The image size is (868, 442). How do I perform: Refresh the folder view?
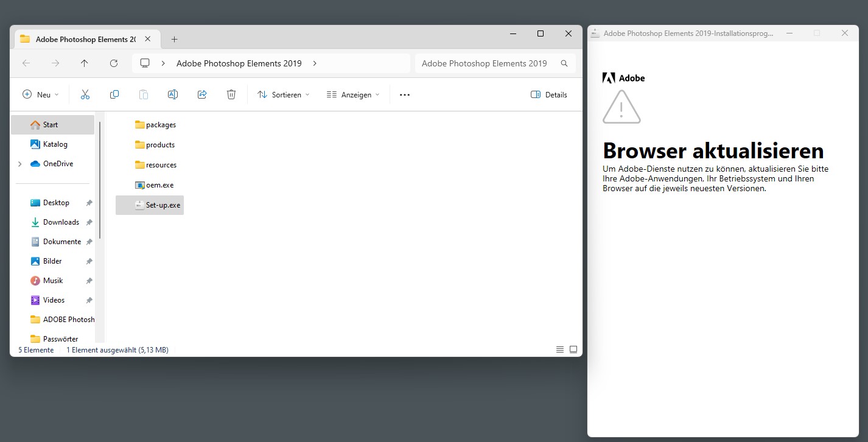tap(114, 63)
